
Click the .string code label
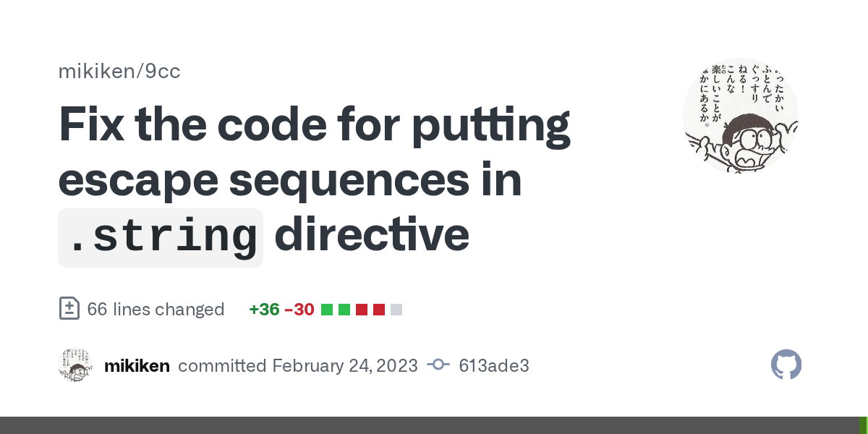click(x=161, y=238)
